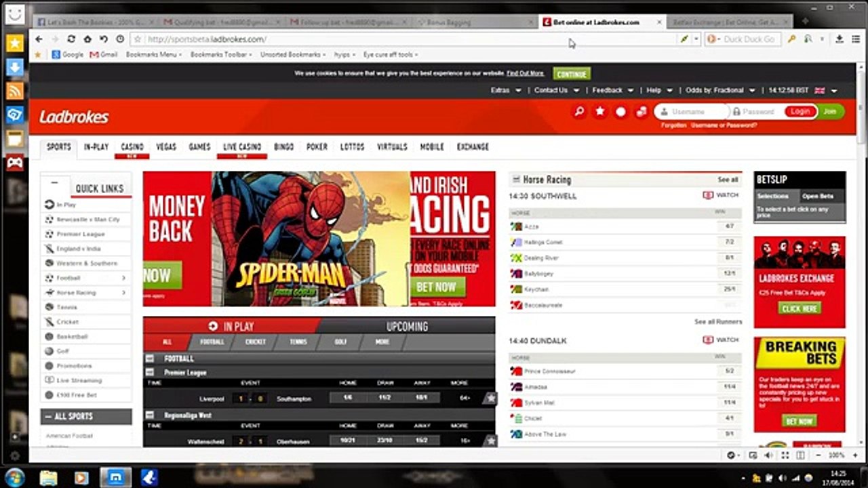The height and width of the screenshot is (488, 868).
Task: Click the browser Back arrow
Action: 39,39
